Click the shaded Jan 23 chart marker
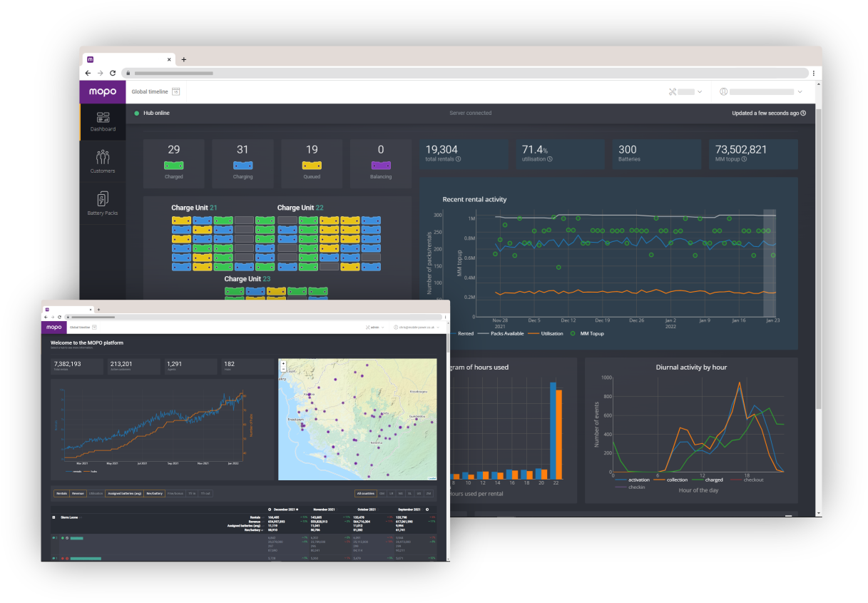 769,263
